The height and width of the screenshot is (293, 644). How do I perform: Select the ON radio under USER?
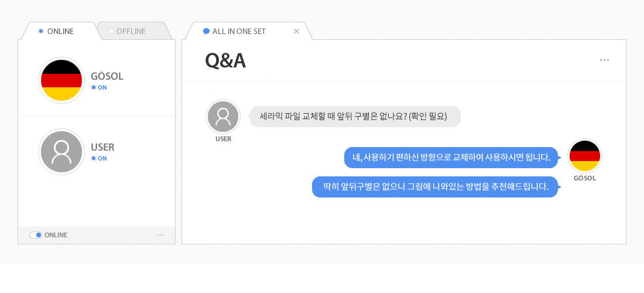[94, 158]
